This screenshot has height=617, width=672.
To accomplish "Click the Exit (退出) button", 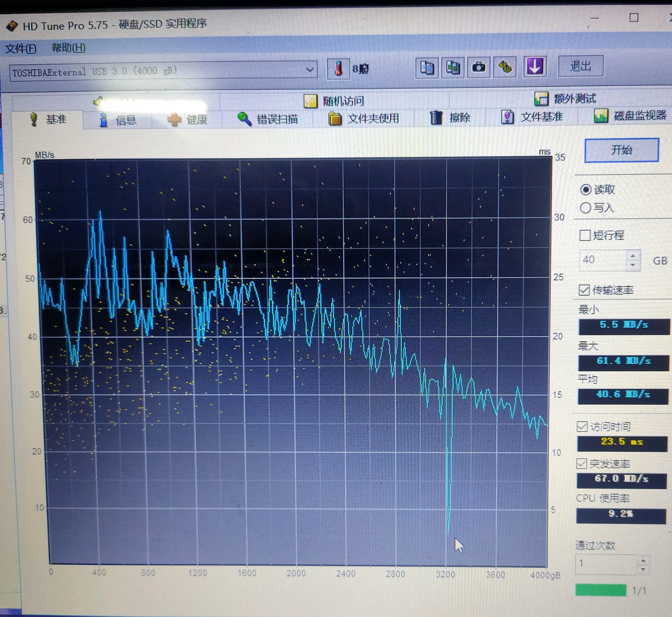I will (x=581, y=66).
